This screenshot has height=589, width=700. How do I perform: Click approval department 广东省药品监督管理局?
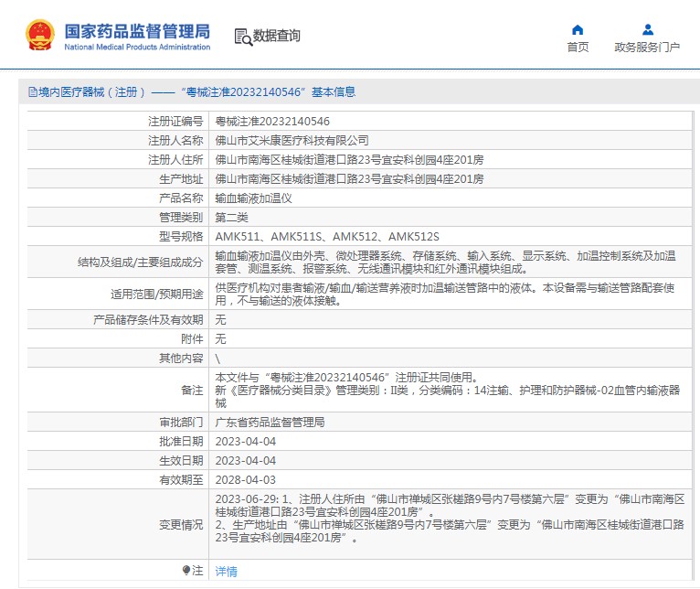pos(270,423)
